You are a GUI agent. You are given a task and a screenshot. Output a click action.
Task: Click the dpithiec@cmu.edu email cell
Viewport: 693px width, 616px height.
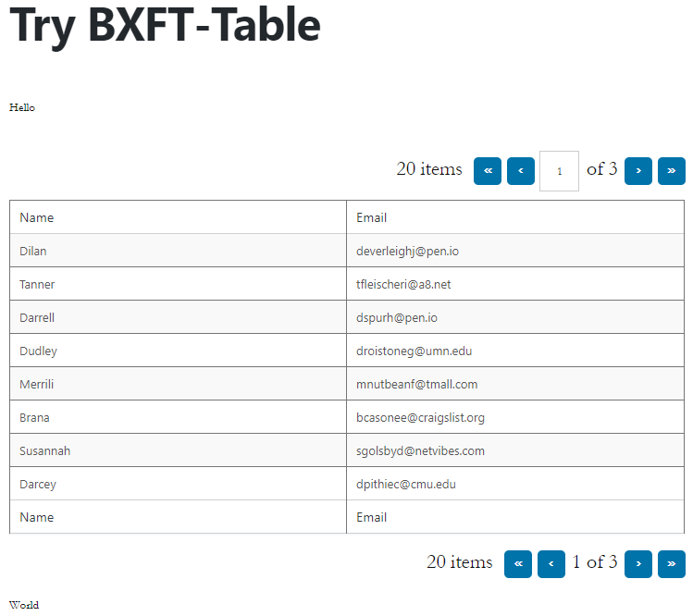(x=515, y=484)
